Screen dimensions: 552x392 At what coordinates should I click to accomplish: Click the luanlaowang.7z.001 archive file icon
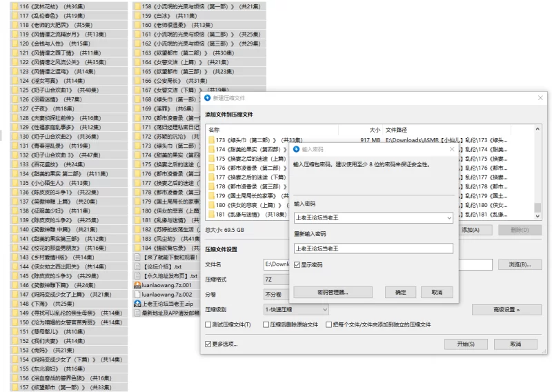click(137, 284)
